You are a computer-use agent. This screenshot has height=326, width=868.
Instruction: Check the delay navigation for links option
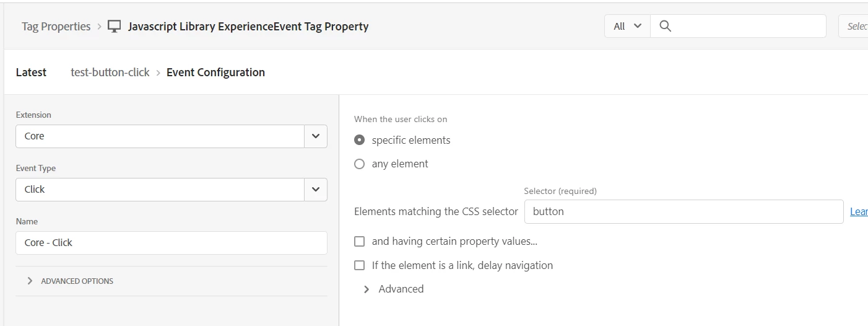359,265
